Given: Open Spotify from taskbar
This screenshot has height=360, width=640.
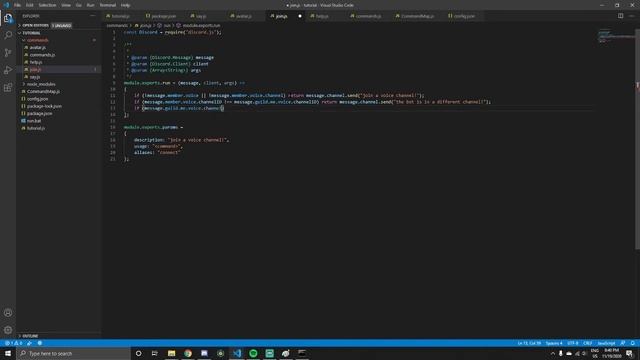Looking at the screenshot, I should tap(253, 353).
